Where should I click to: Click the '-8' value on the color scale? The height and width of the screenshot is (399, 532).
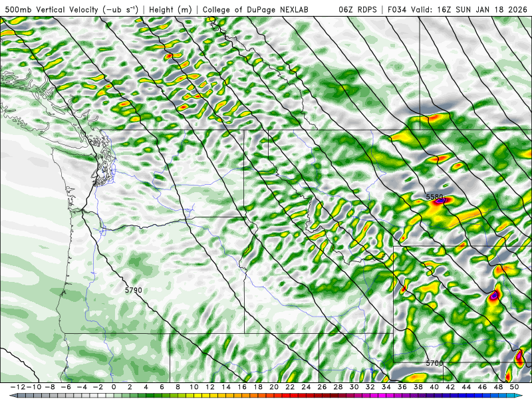[49, 387]
